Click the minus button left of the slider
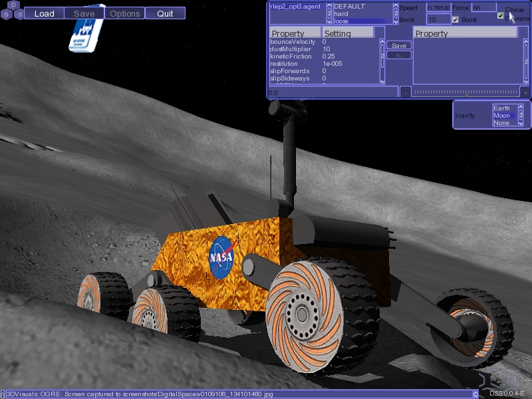The height and width of the screenshot is (399, 532). pos(406,92)
